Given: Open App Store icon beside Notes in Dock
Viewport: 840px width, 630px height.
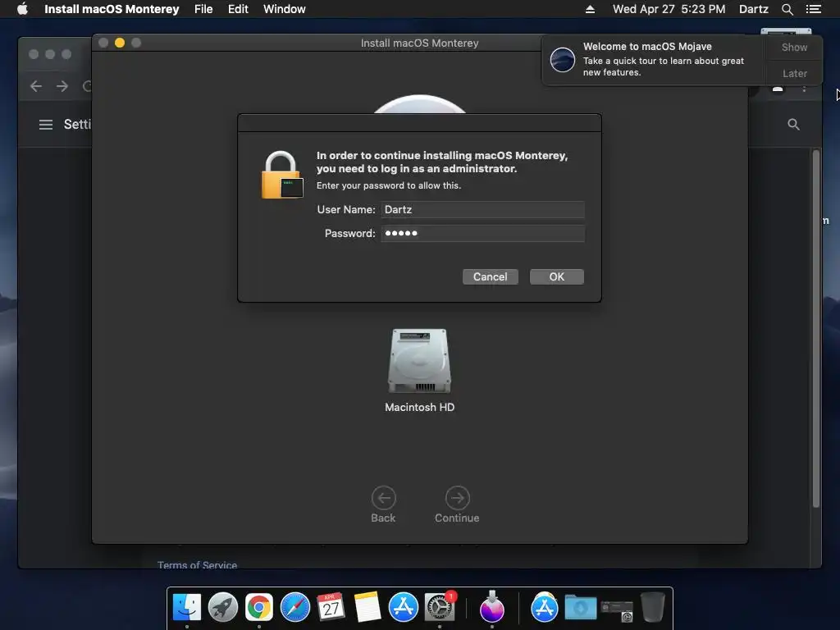Looking at the screenshot, I should (x=403, y=607).
